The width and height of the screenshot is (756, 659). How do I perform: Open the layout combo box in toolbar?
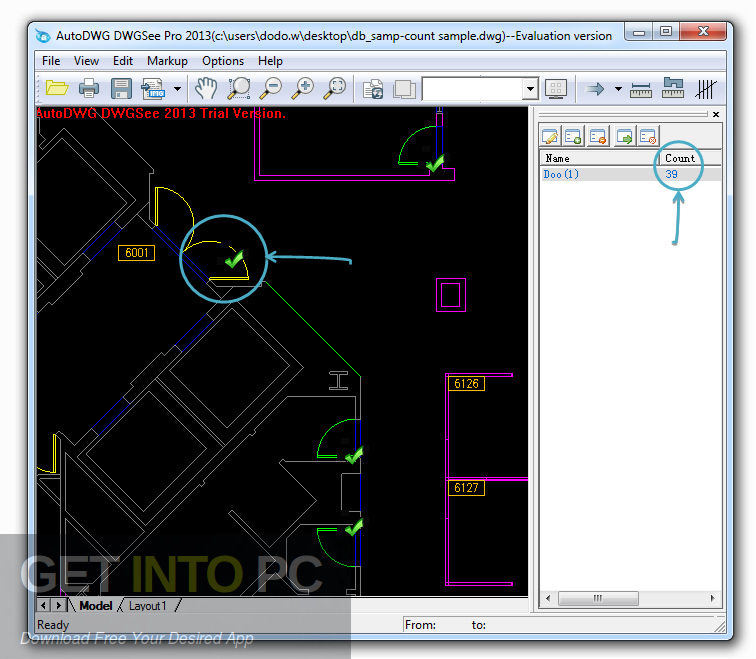point(480,89)
